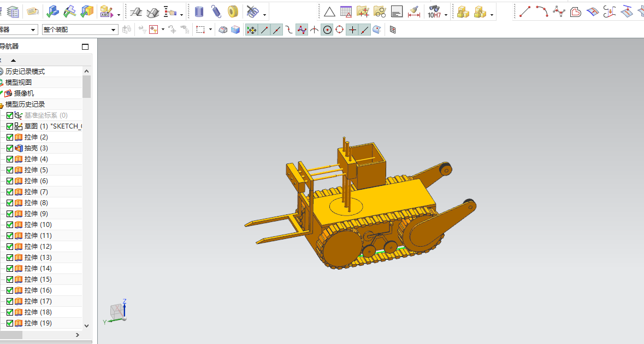Select the studio spline through points tool
Viewport: 644px width, 344px height.
(x=559, y=11)
